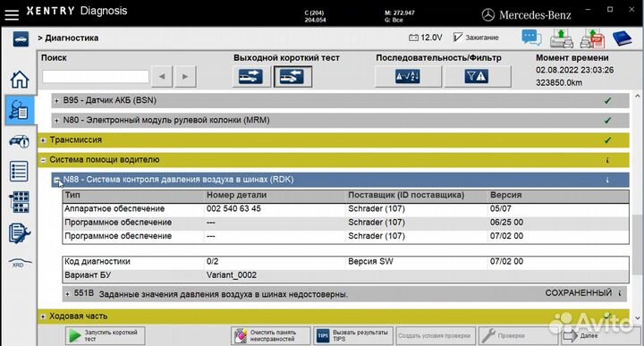Go to previous search result arrow
The image size is (644, 346).
click(x=162, y=76)
